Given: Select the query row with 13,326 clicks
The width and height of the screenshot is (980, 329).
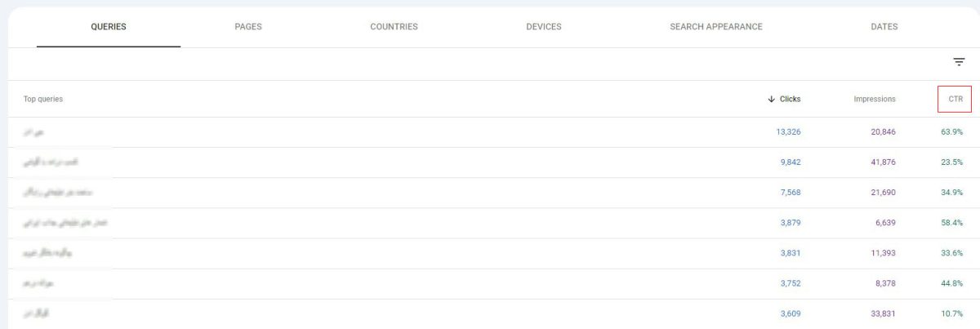Looking at the screenshot, I should [x=490, y=131].
